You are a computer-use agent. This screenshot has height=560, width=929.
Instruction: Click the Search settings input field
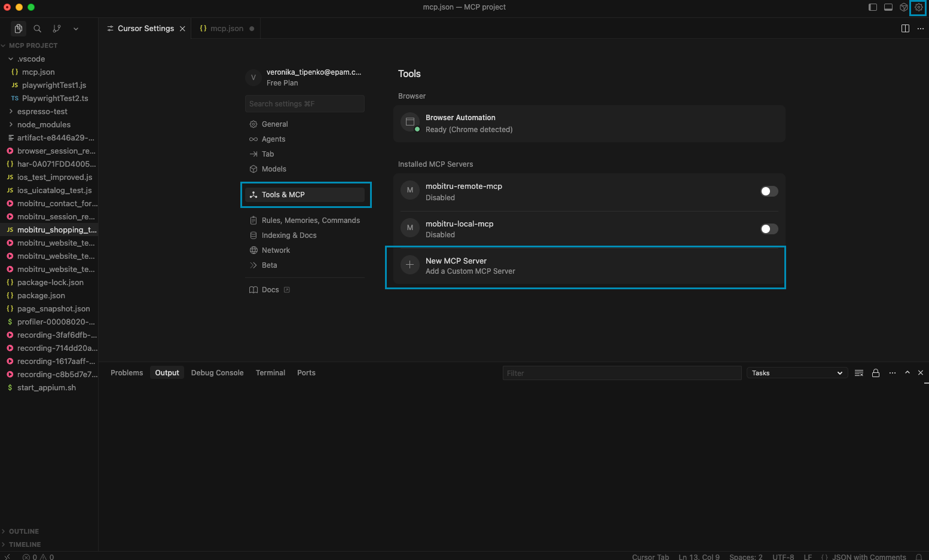pyautogui.click(x=304, y=104)
